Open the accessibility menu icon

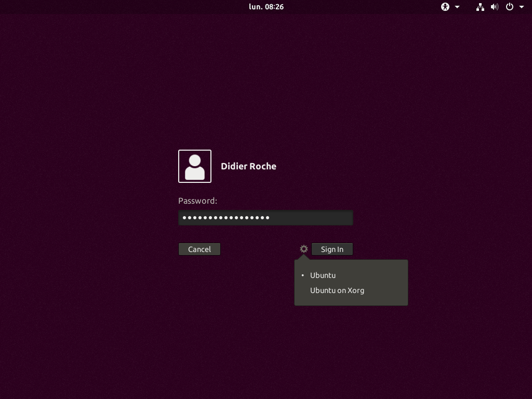coord(445,7)
